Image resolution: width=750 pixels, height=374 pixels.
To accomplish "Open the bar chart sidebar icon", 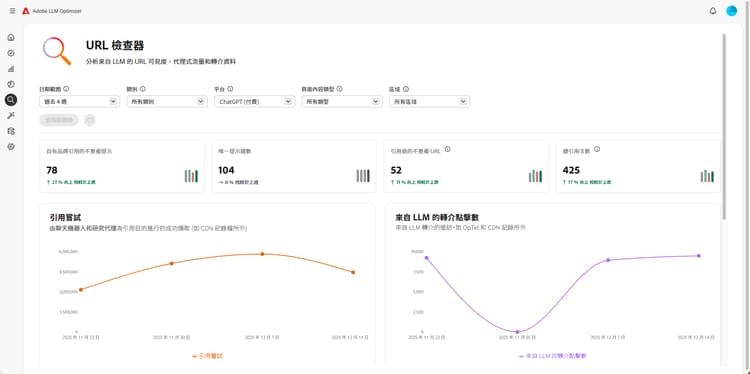I will (x=11, y=69).
